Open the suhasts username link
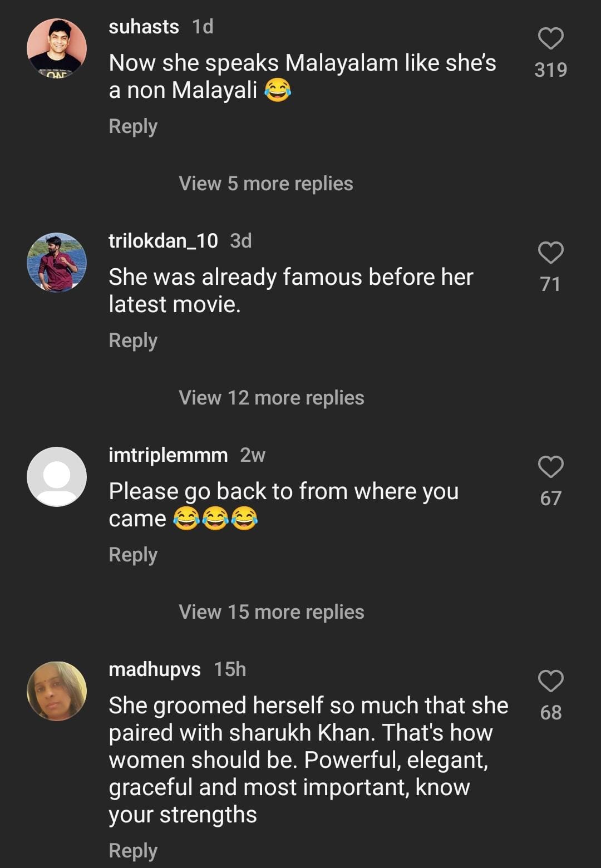 [144, 27]
